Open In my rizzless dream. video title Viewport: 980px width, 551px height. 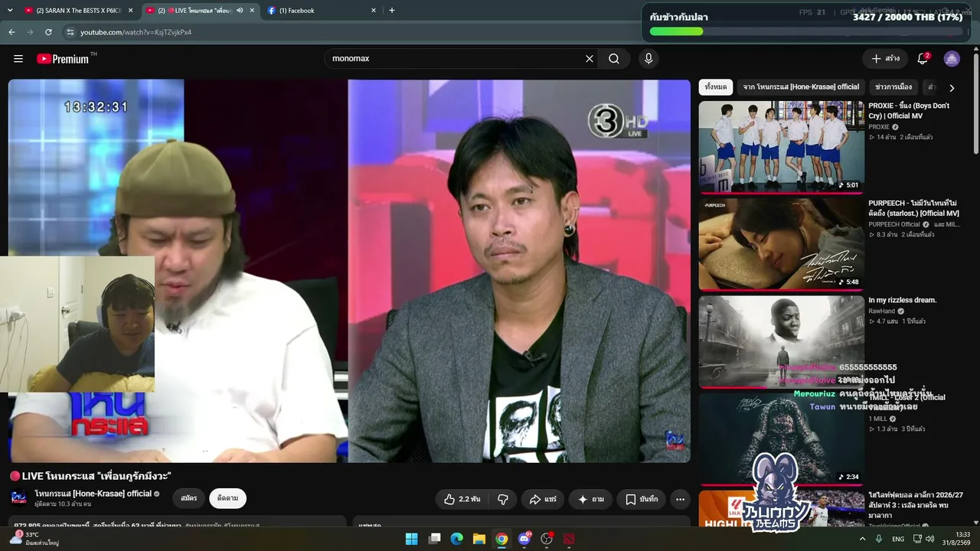[902, 301]
